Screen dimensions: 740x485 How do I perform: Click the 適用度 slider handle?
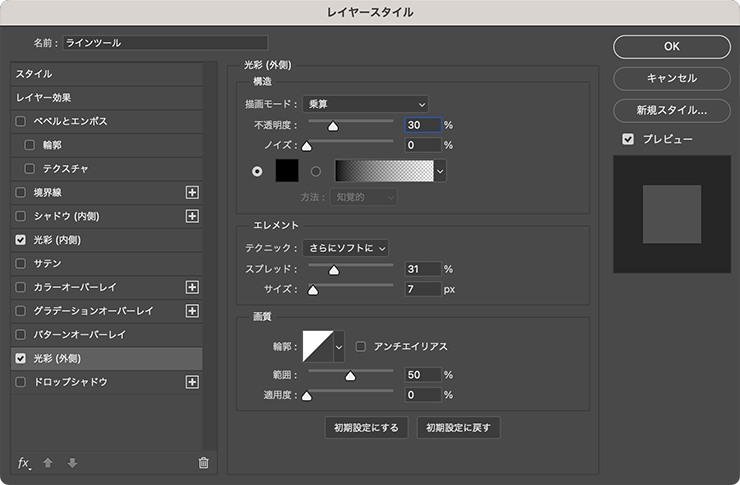[307, 396]
